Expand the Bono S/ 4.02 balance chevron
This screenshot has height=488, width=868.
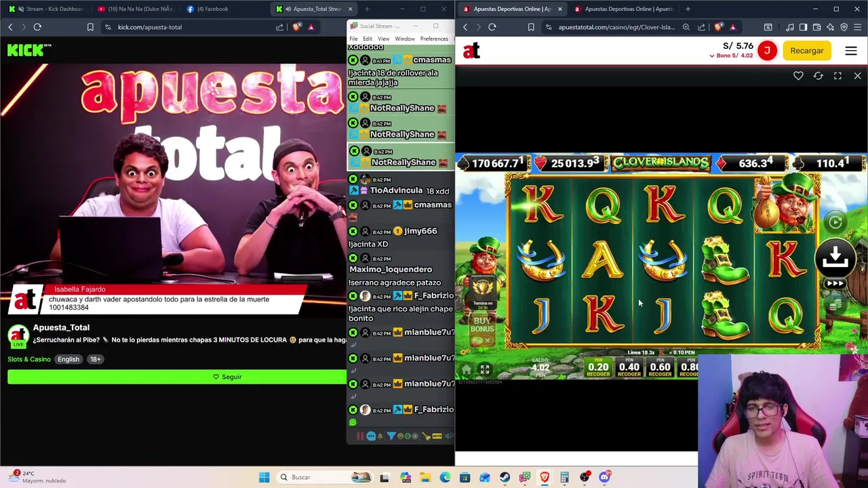tap(711, 56)
